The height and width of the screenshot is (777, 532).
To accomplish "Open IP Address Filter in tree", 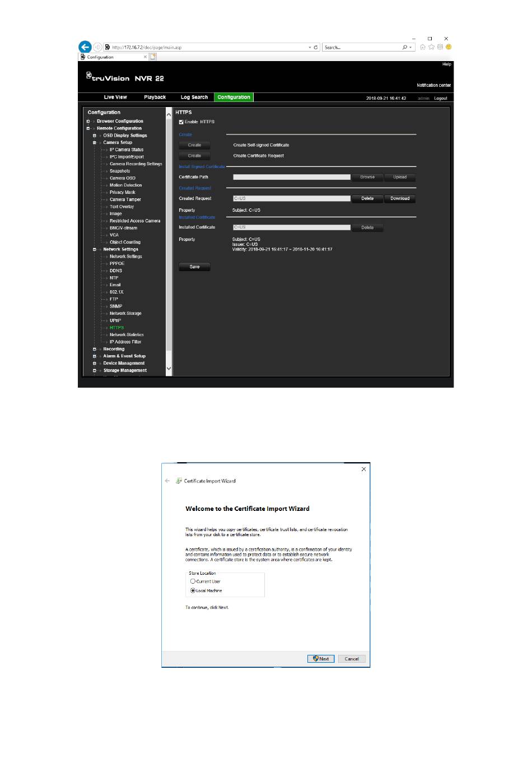I will pos(125,342).
